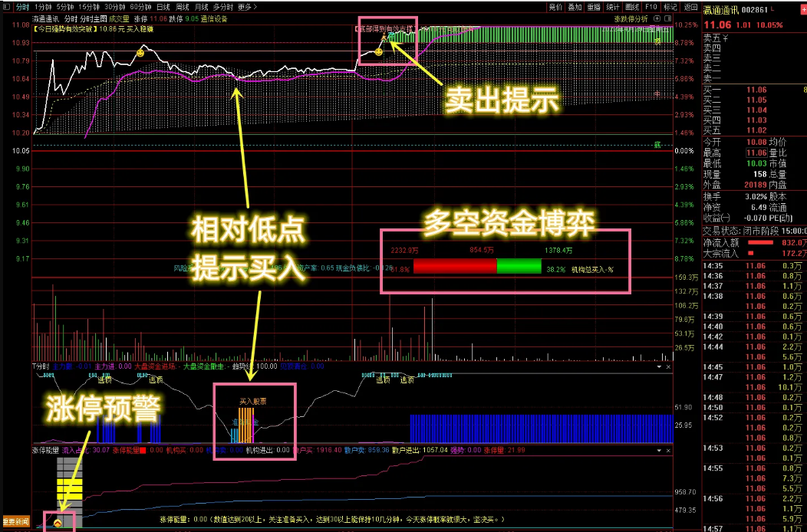The height and width of the screenshot is (532, 807).
Task: Click the 涨停能量 indicator name
Action: tap(45, 450)
